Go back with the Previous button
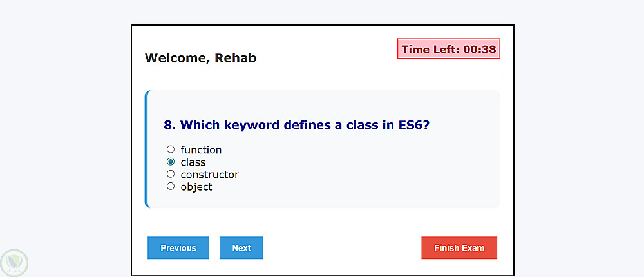This screenshot has width=644, height=277. pyautogui.click(x=178, y=248)
